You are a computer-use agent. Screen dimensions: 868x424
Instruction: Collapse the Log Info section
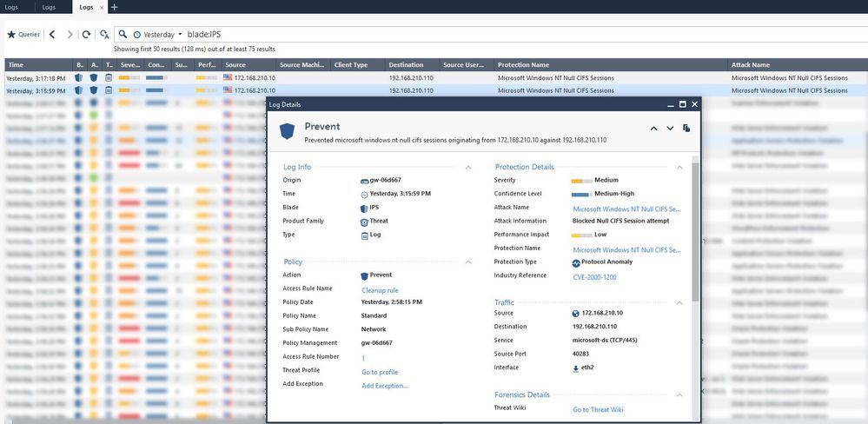(x=468, y=167)
